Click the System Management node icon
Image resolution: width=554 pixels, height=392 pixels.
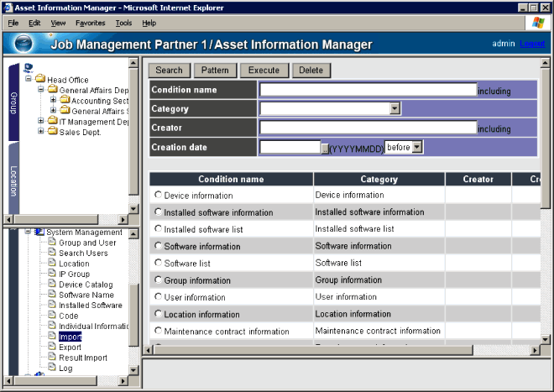pos(39,233)
